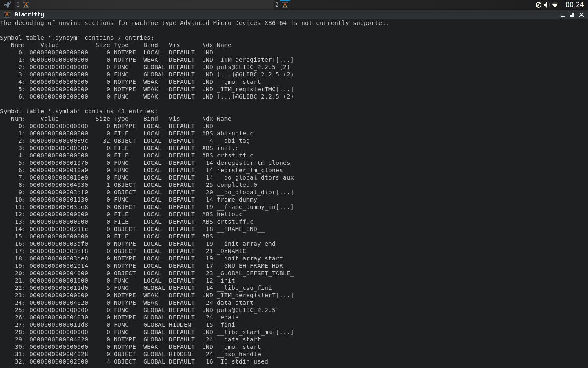Click the __gmon_start__ name in .dynsym row 4
This screenshot has width=588, height=368.
(x=242, y=82)
